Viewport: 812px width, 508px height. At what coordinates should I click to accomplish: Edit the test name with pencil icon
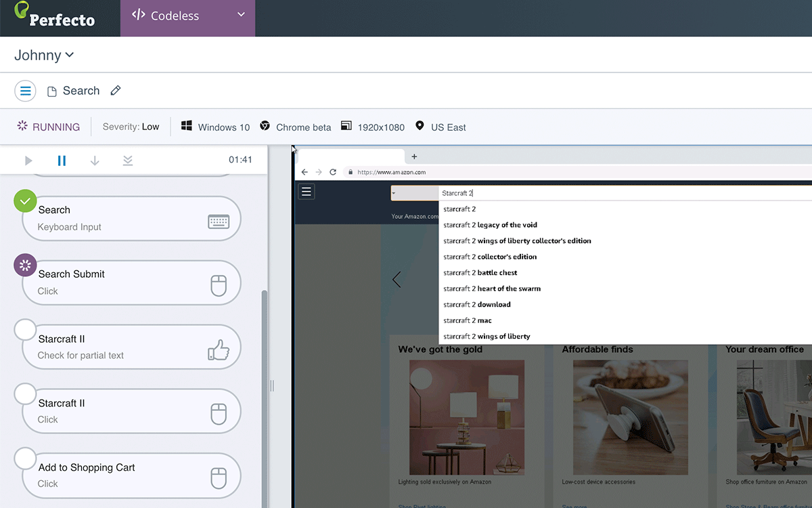(116, 90)
